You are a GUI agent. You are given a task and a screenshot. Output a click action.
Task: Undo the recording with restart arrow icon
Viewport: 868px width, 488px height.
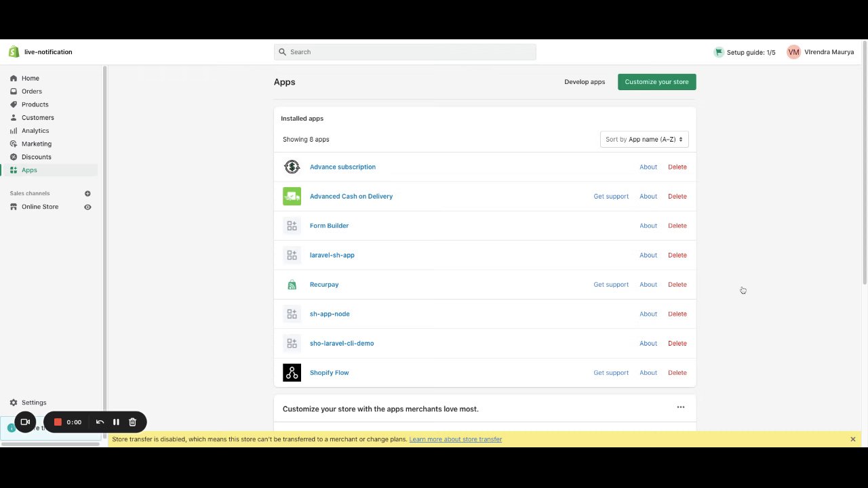(100, 422)
